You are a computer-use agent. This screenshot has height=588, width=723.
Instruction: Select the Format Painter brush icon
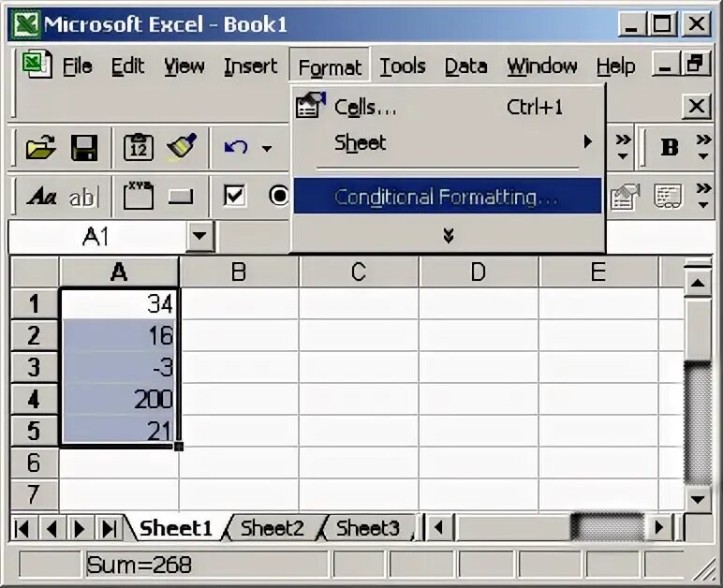(182, 147)
